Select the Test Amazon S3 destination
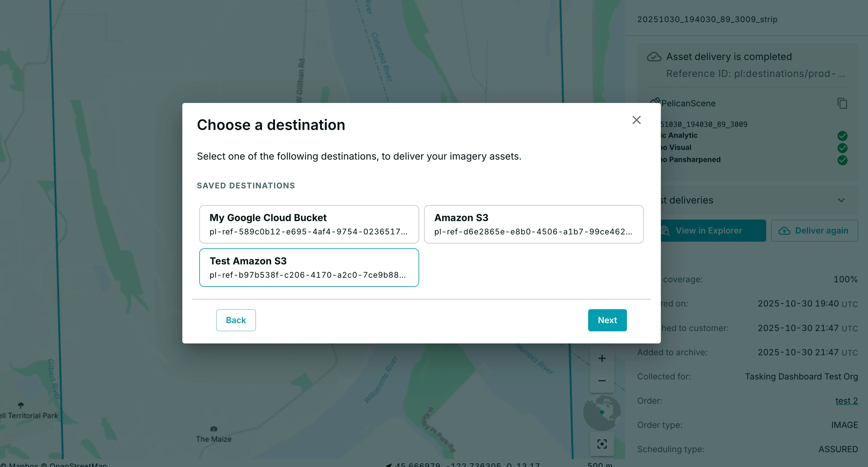The height and width of the screenshot is (467, 868). coord(309,267)
